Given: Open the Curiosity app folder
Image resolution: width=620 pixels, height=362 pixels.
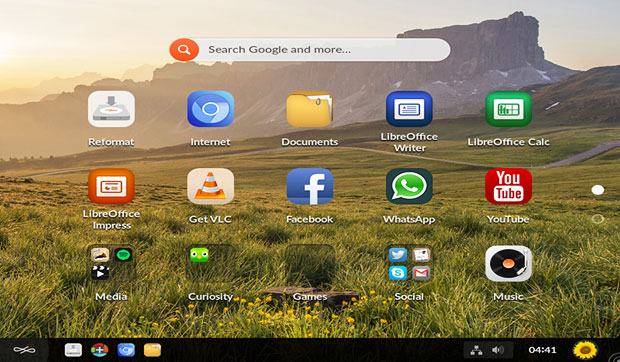Looking at the screenshot, I should click(210, 264).
